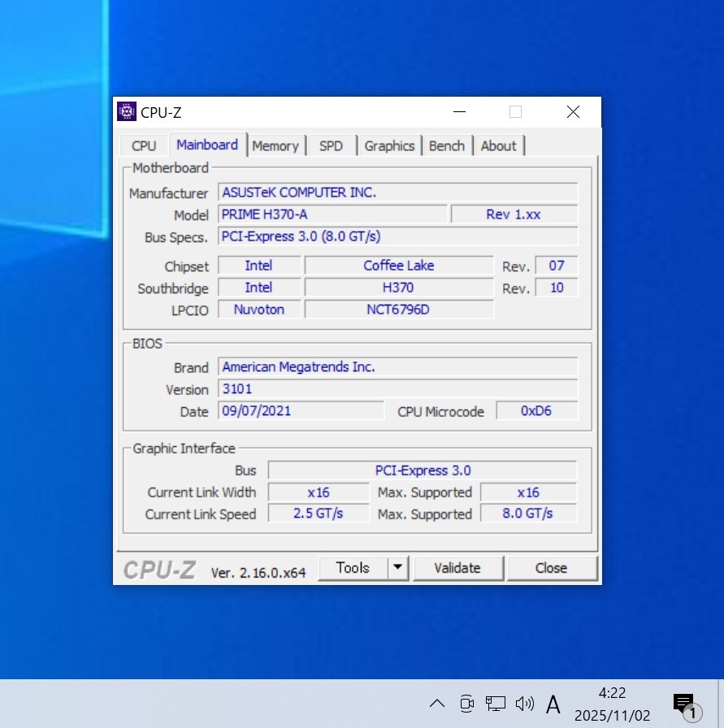This screenshot has width=724, height=728.
Task: Open the About tab
Action: tap(498, 145)
